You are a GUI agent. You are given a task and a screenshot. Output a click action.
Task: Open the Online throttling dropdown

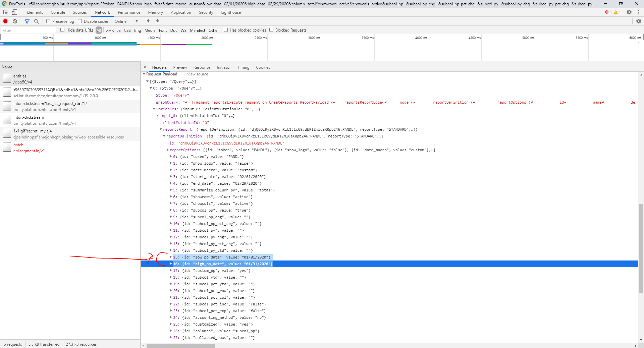pos(126,21)
